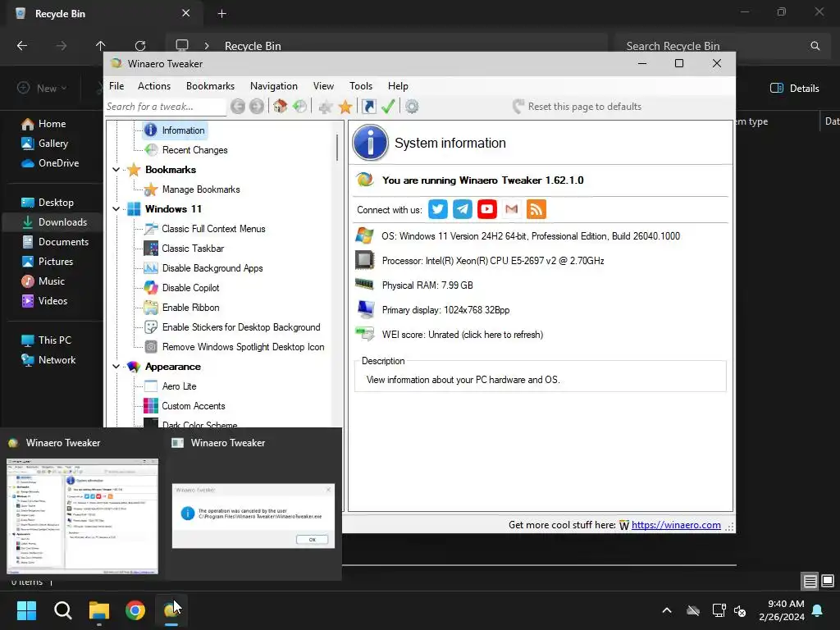The width and height of the screenshot is (840, 630).
Task: Show hidden tray icons chevron
Action: click(x=667, y=610)
